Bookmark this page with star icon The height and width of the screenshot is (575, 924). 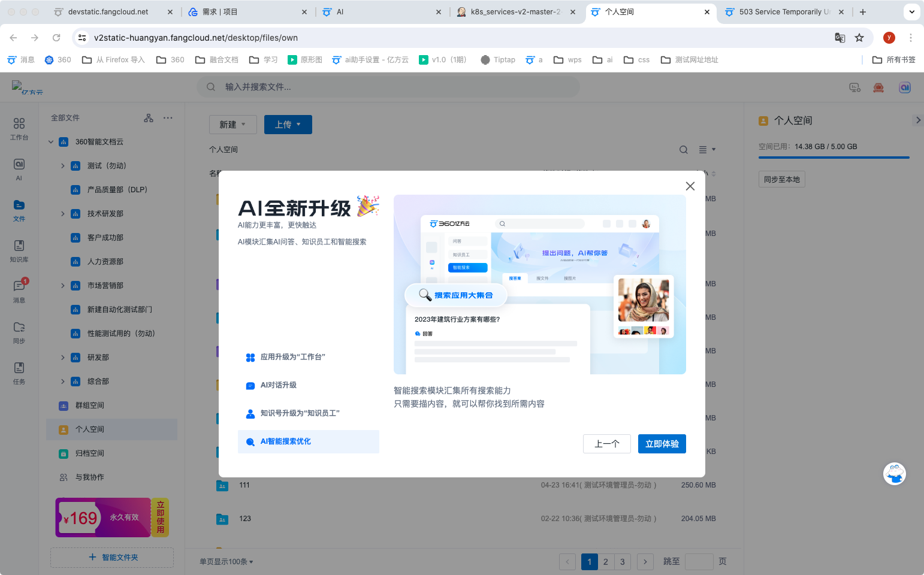[x=859, y=38]
